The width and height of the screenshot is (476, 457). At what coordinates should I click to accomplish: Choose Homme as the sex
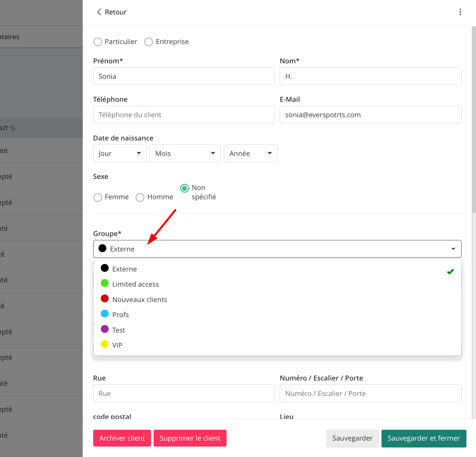click(140, 197)
